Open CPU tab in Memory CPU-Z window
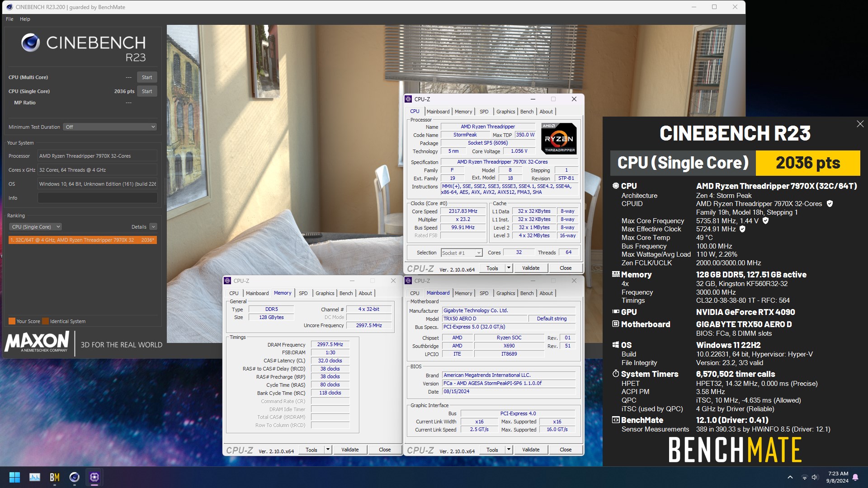868x488 pixels. (234, 293)
